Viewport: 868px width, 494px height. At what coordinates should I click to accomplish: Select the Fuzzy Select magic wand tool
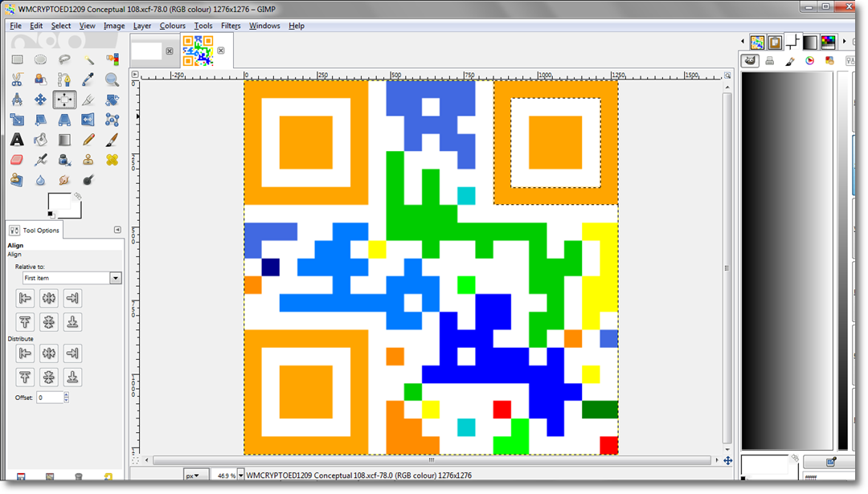[88, 59]
